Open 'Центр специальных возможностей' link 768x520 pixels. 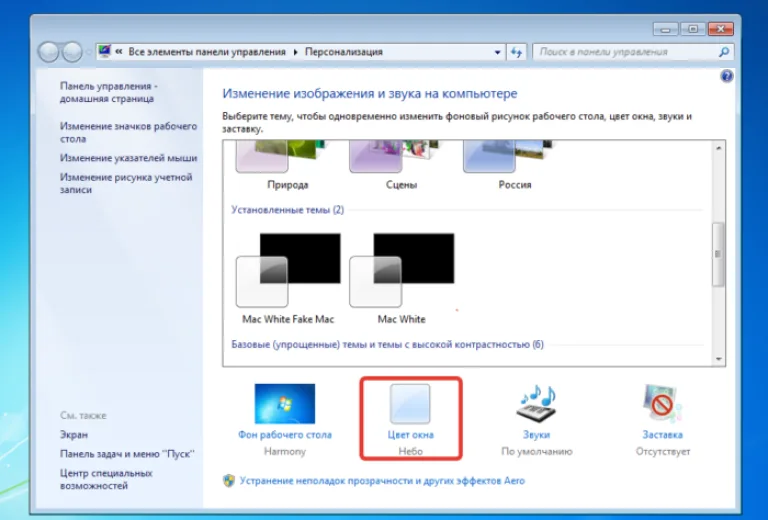point(106,479)
